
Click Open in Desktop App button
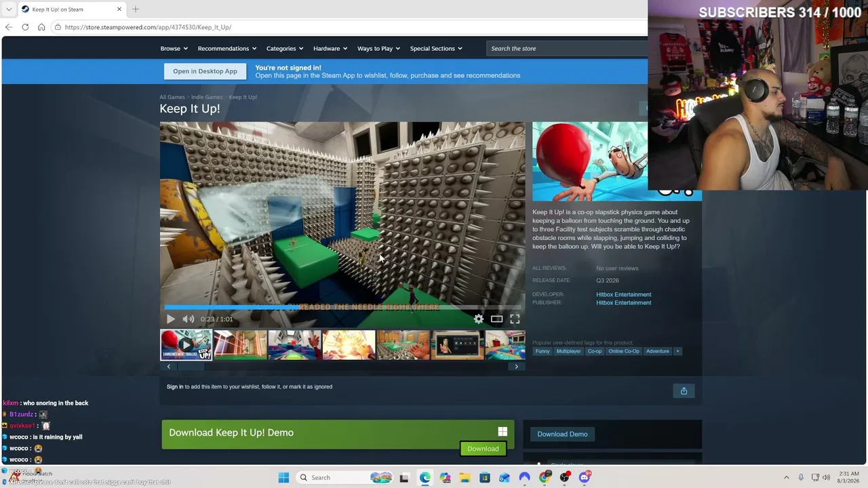[205, 71]
